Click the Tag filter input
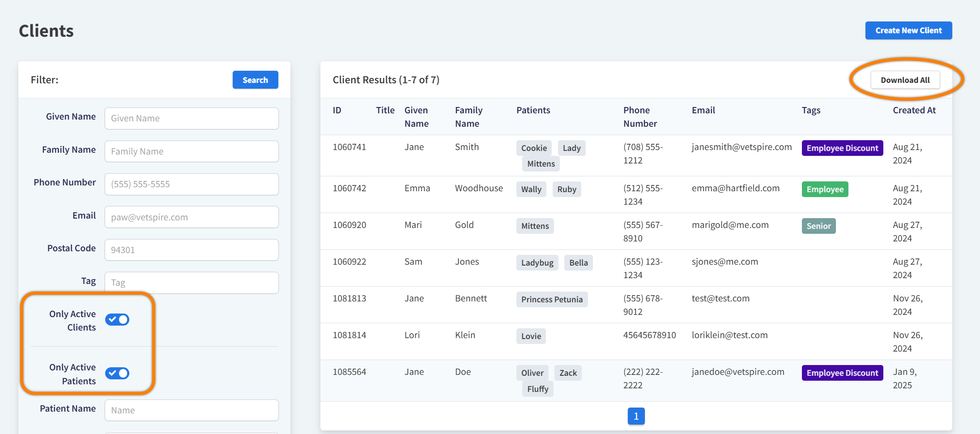Image resolution: width=980 pixels, height=434 pixels. pyautogui.click(x=192, y=283)
